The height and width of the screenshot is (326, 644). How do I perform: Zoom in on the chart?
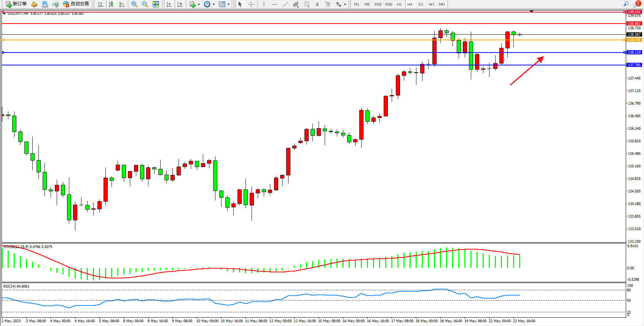click(134, 4)
